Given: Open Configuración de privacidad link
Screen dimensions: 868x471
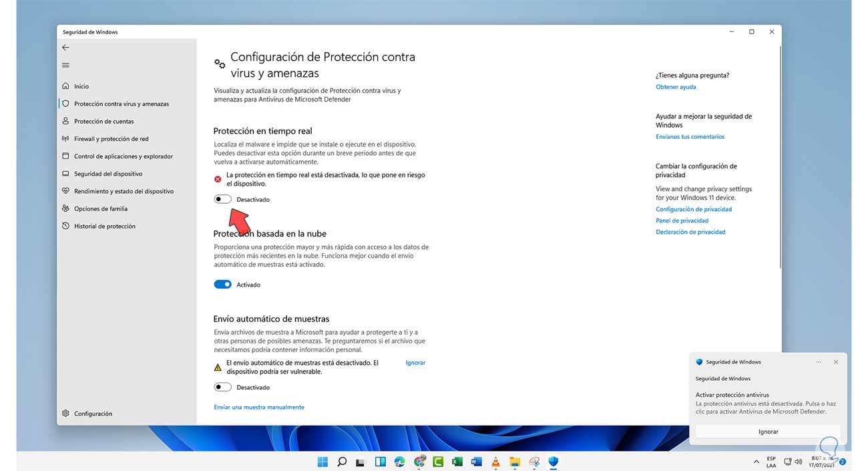Looking at the screenshot, I should coord(694,209).
